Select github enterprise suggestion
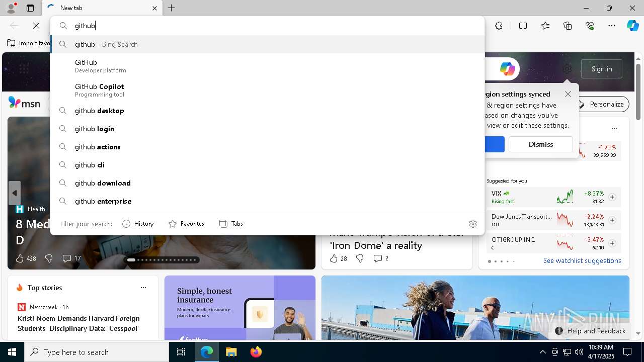The height and width of the screenshot is (362, 644). 267,201
